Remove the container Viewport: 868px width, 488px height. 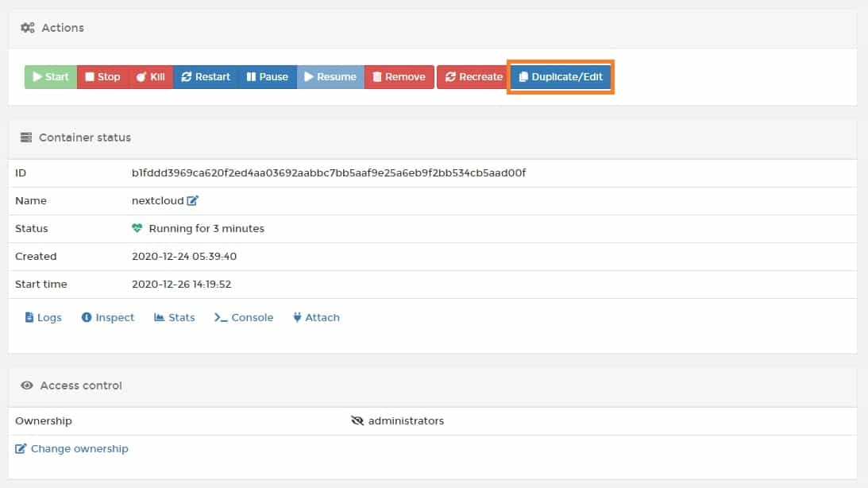pos(399,77)
